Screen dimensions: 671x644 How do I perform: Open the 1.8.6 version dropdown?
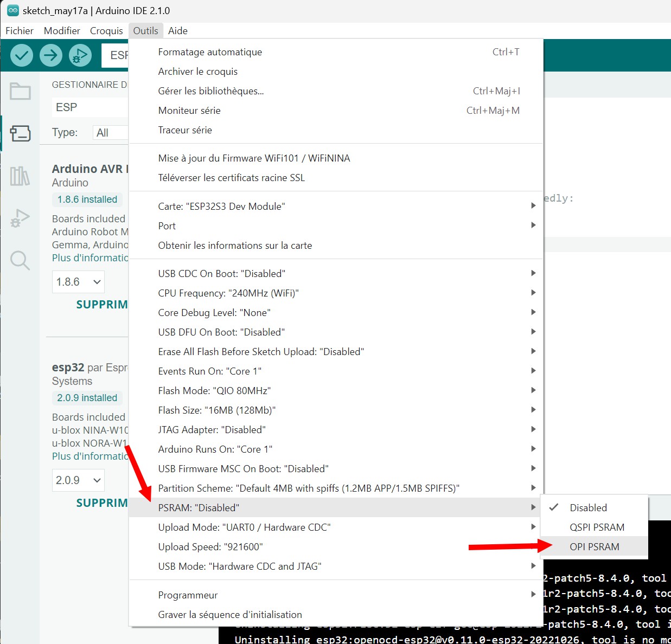pyautogui.click(x=78, y=282)
